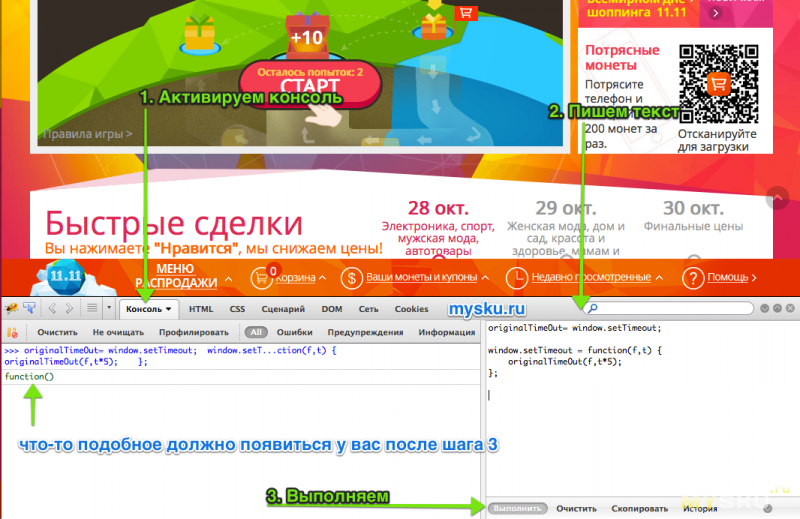Click the Выполнить button
The width and height of the screenshot is (800, 519).
(517, 508)
